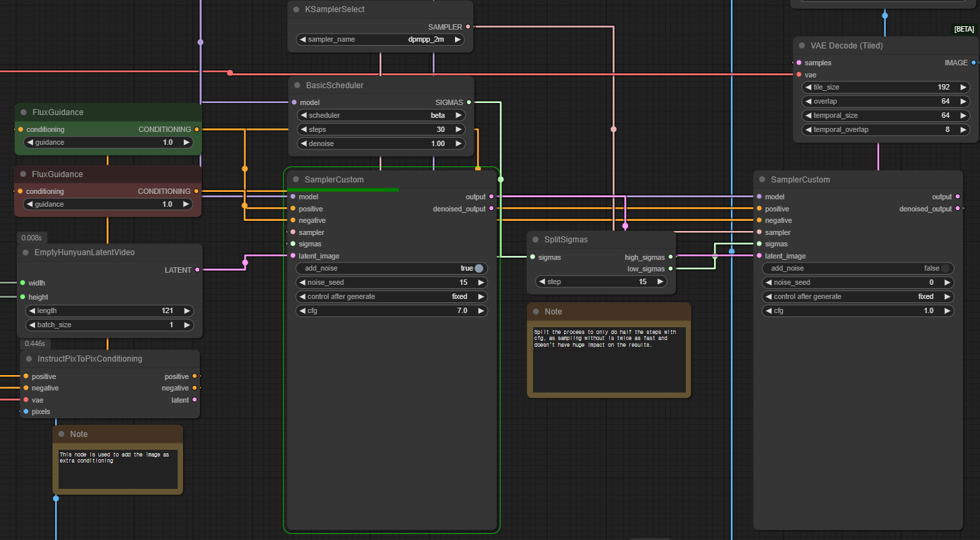Click the noise_seed value 15 field
Screen dimensions: 980x540
click(x=391, y=282)
